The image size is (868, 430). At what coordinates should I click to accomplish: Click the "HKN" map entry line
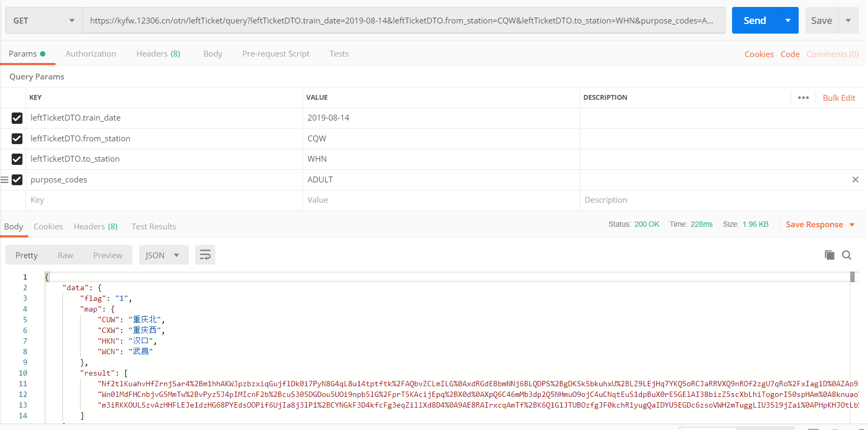tap(127, 341)
